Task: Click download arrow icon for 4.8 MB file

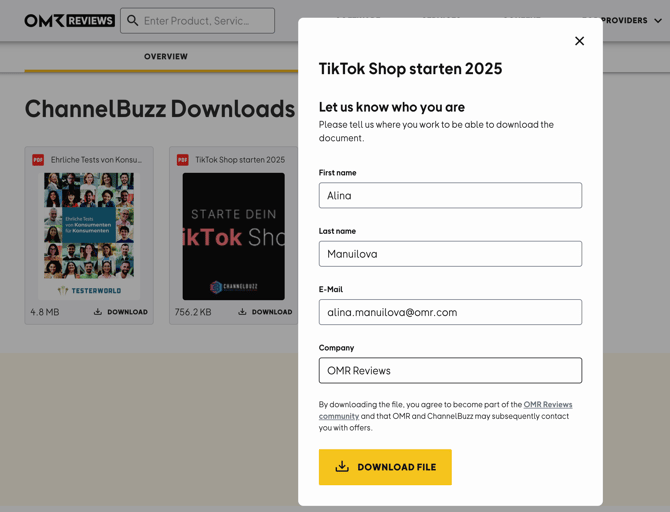Action: click(98, 312)
